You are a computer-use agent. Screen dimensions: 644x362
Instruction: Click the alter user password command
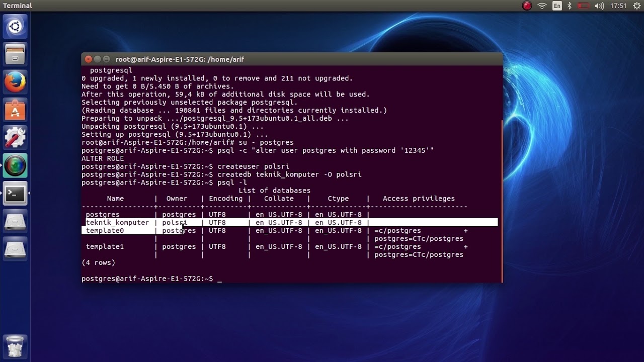[x=325, y=150]
